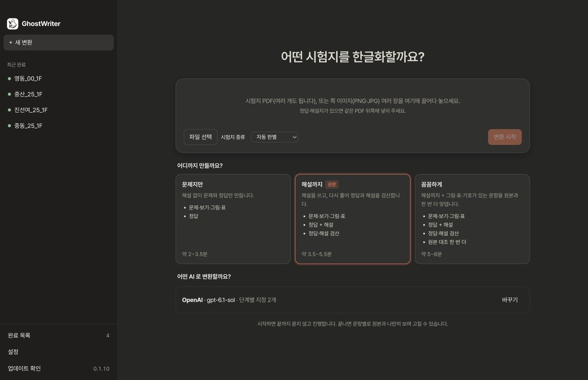Viewport: 588px width, 380px height.
Task: Click the 약 3.5~5.5분 time estimate
Action: (316, 254)
